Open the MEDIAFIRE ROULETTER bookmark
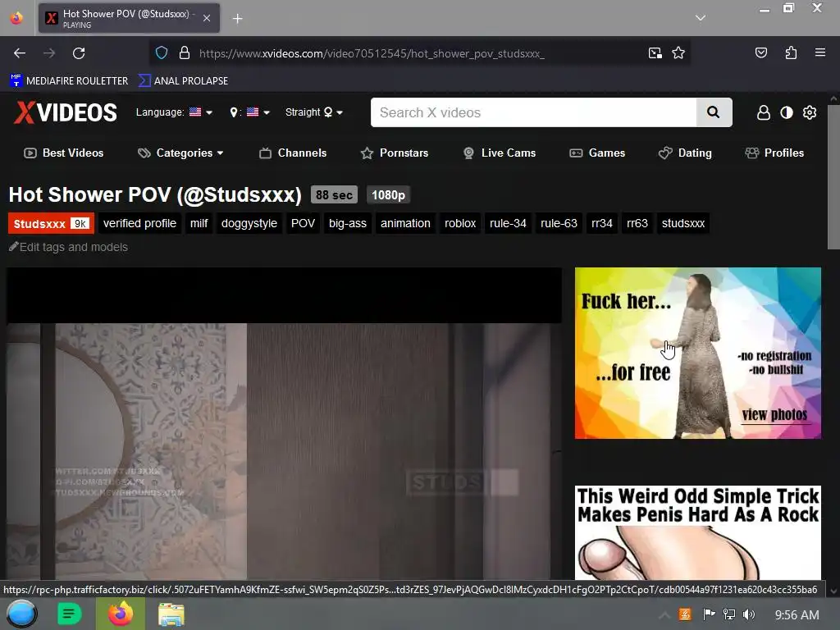This screenshot has height=630, width=840. [x=69, y=81]
